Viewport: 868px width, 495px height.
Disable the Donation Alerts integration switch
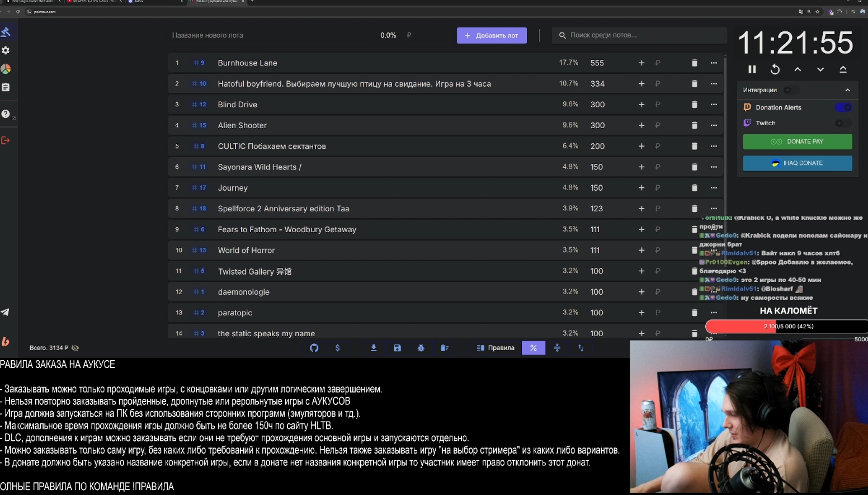(x=843, y=107)
